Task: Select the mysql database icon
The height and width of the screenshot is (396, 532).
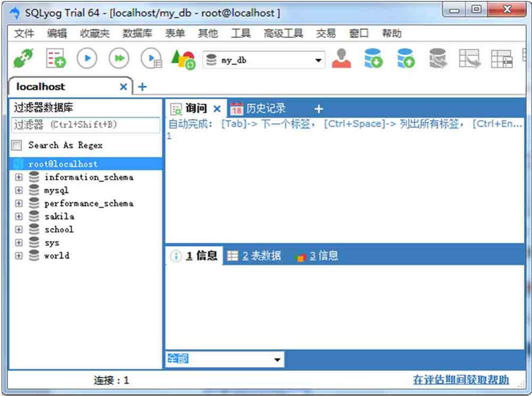Action: 34,190
